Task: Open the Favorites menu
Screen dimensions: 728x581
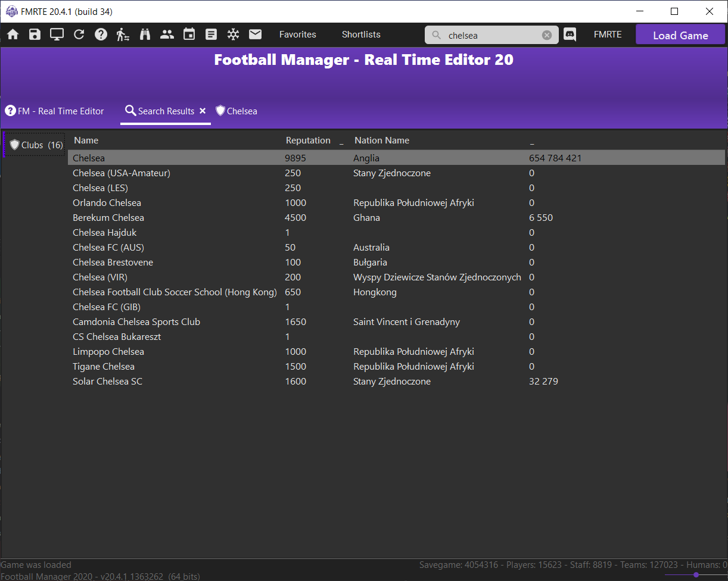Action: click(298, 35)
